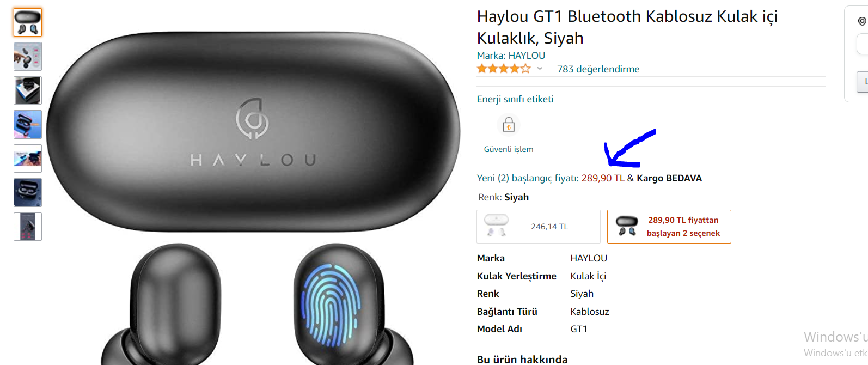Click the location pin icon at right
Screen dimensions: 868x365
862,21
